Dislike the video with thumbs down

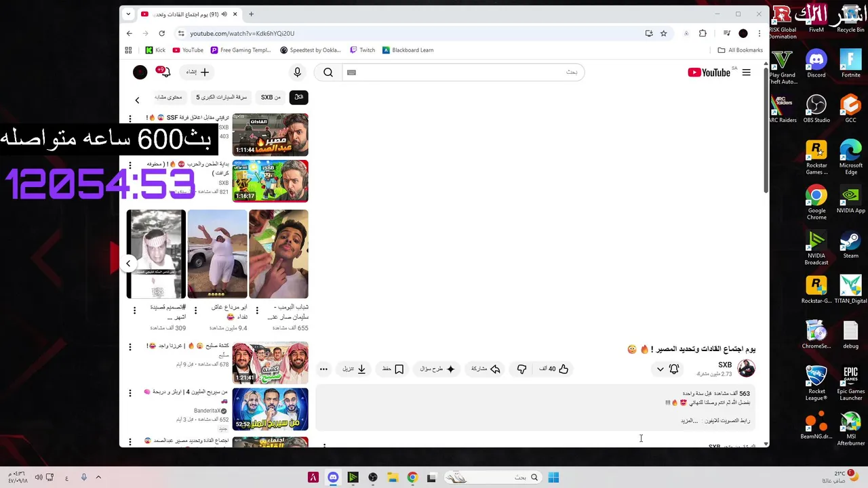pos(521,369)
